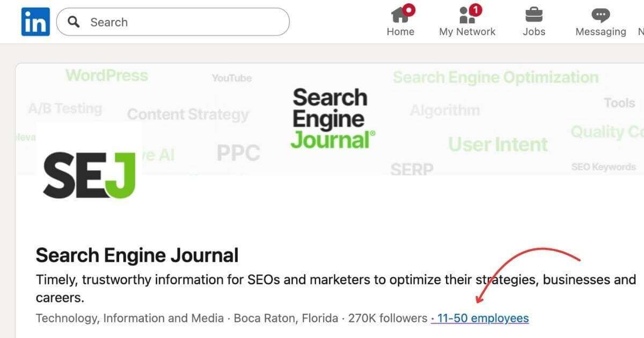This screenshot has width=644, height=338.
Task: Click the 11-50 employees link
Action: [x=483, y=318]
